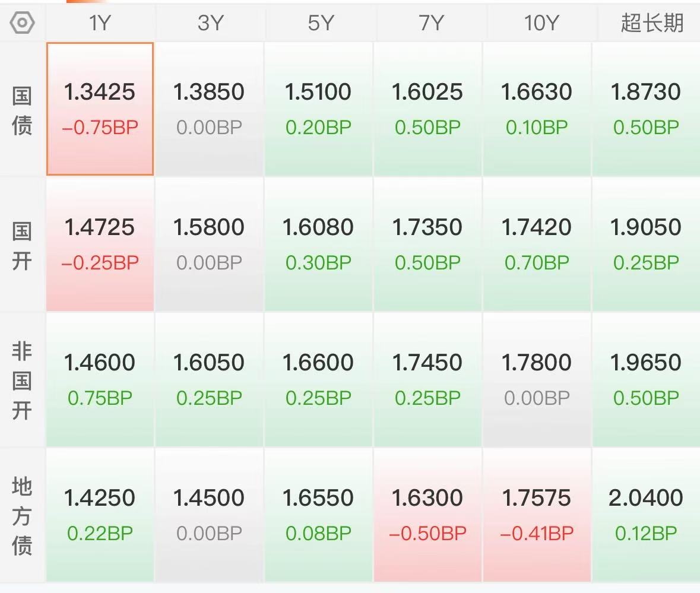Screen dimensions: 700x593
Task: Click the 非国开 row label
Action: (x=22, y=380)
